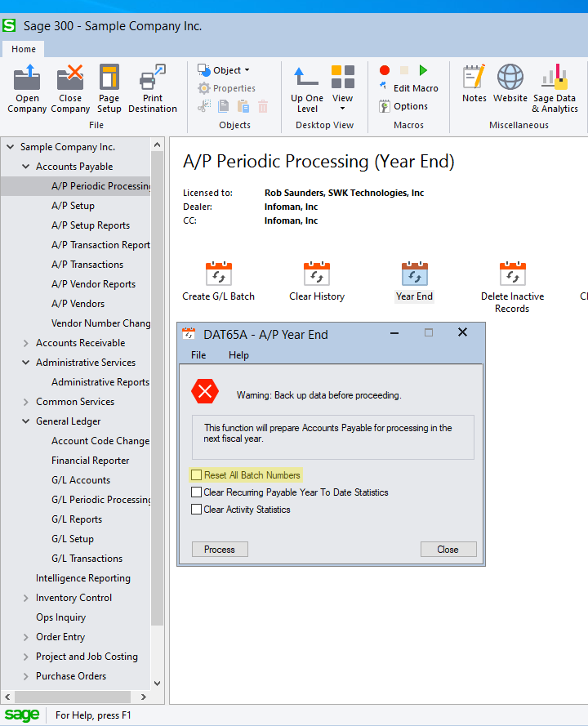Image resolution: width=588 pixels, height=726 pixels.
Task: Collapse Administrative Services node
Action: pos(26,363)
